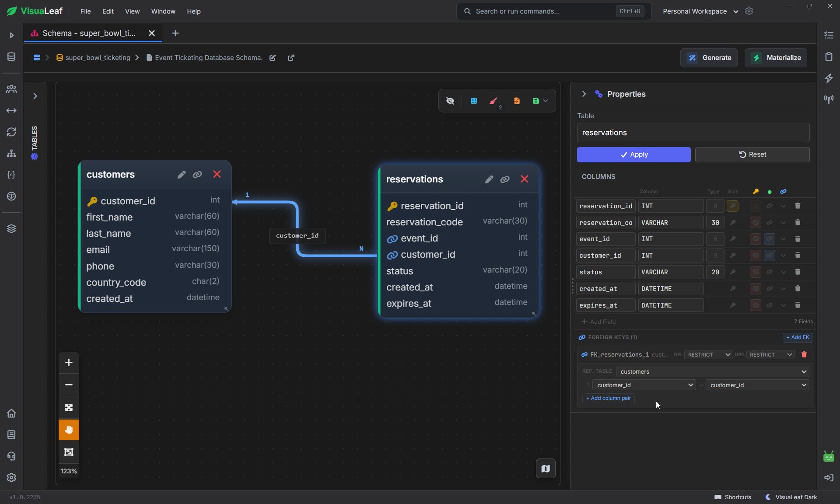This screenshot has width=840, height=504.
Task: Open Personal Workspace dropdown
Action: pos(700,11)
